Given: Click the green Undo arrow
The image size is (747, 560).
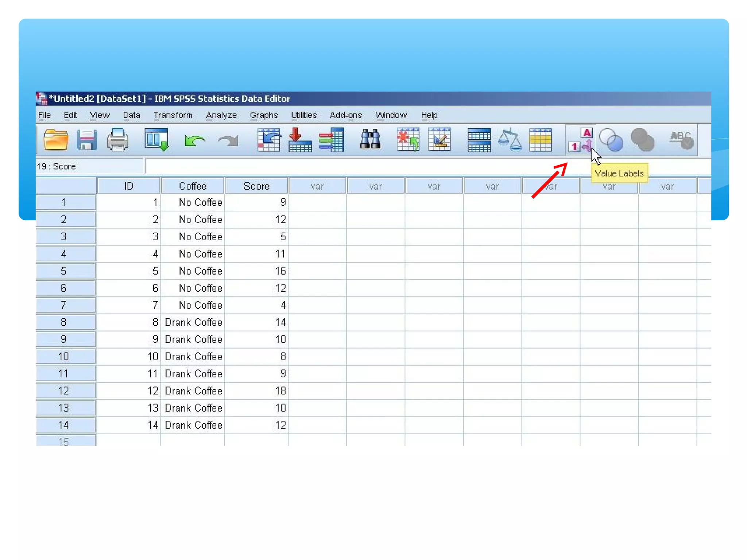Looking at the screenshot, I should click(194, 141).
